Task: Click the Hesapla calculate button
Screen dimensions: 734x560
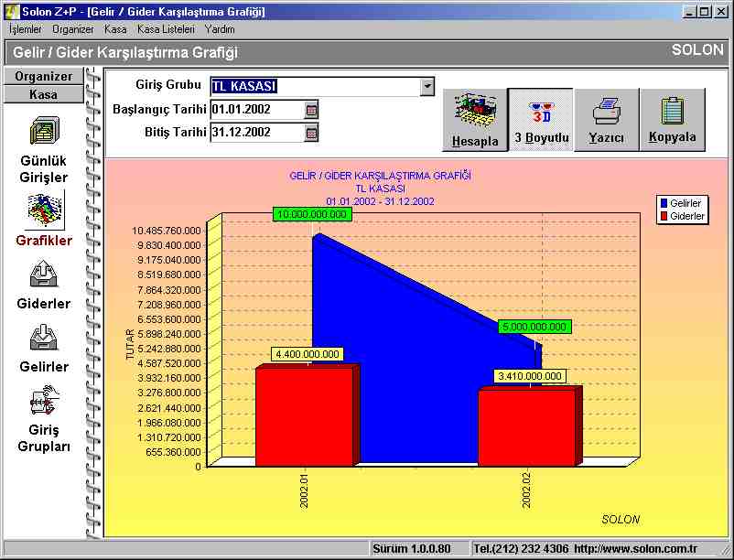Action: pos(475,119)
